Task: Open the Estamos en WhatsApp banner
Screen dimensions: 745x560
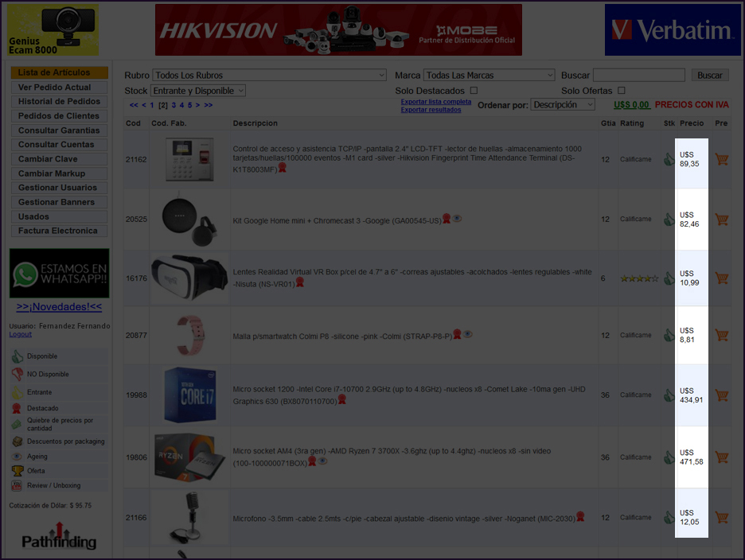Action: [59, 273]
